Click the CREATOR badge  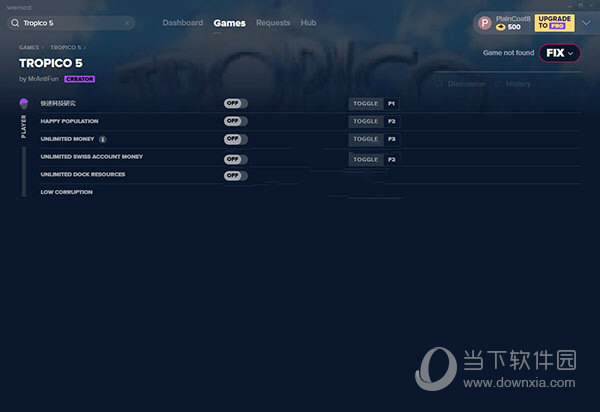click(80, 79)
